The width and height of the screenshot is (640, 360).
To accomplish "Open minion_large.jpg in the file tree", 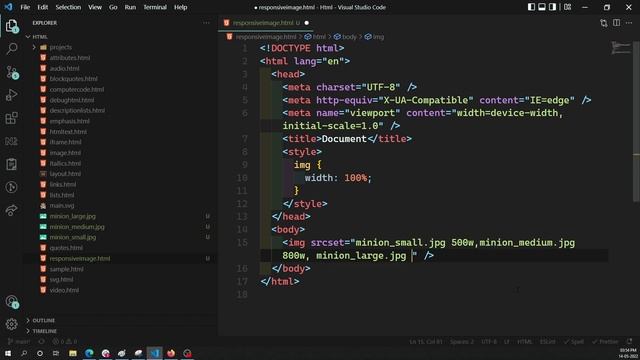I will click(x=73, y=216).
